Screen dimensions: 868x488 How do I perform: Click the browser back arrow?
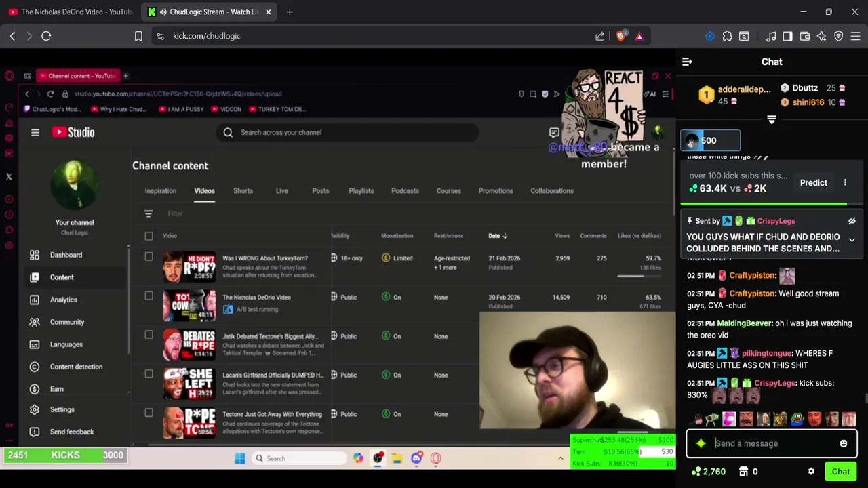click(12, 36)
